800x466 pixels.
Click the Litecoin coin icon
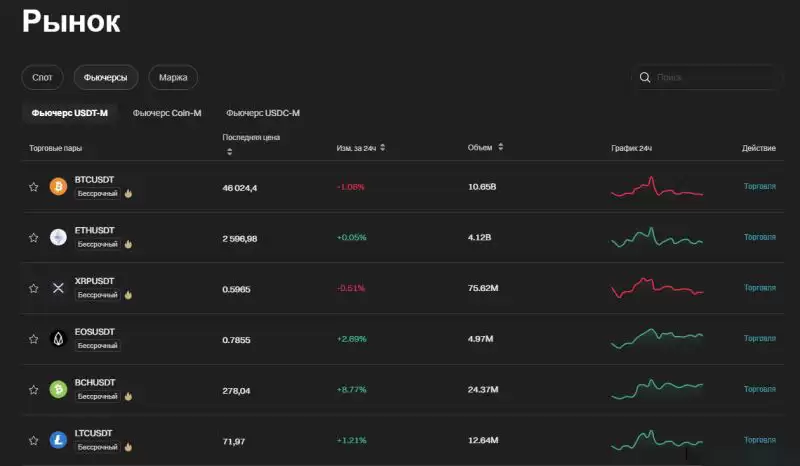[x=58, y=440]
